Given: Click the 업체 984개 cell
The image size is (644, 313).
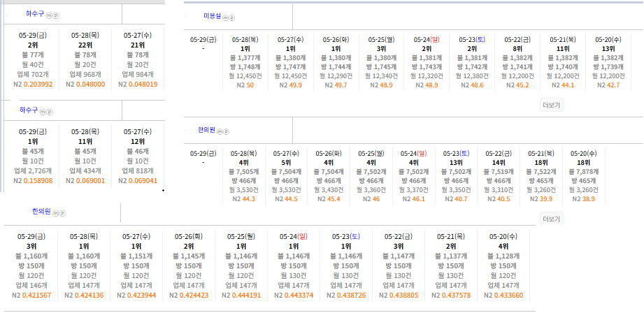Looking at the screenshot, I should pos(138,75).
